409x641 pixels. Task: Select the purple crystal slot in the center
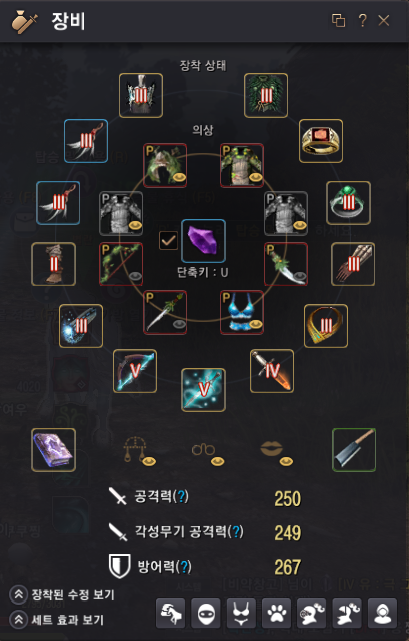pyautogui.click(x=203, y=241)
